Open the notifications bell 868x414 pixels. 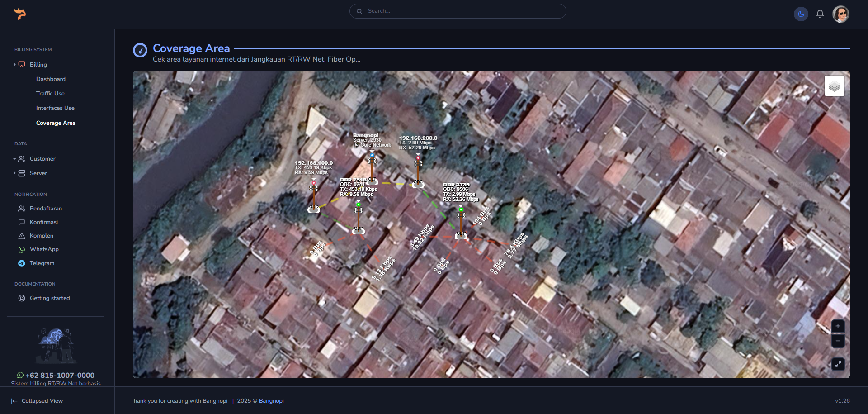point(820,14)
